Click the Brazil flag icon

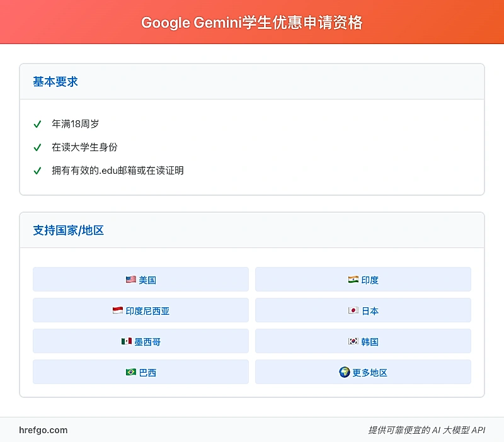131,372
